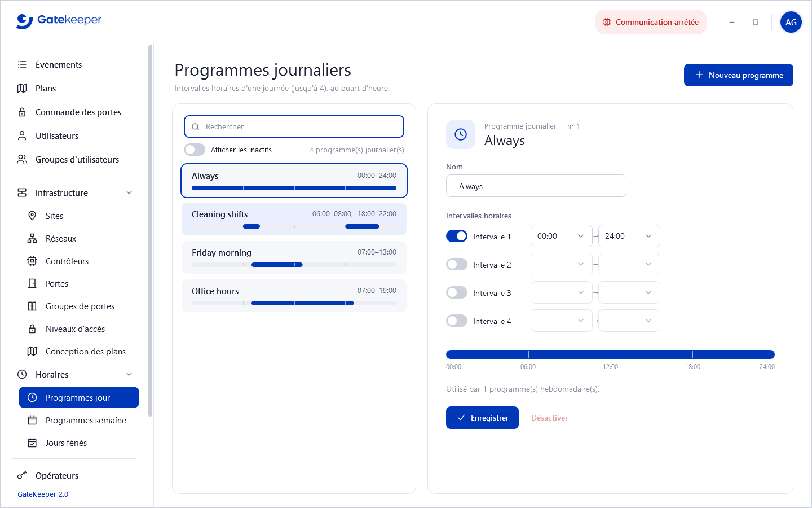Screen dimensions: 812x508
Task: Click the Groupes de portes icon
Action: tap(32, 306)
